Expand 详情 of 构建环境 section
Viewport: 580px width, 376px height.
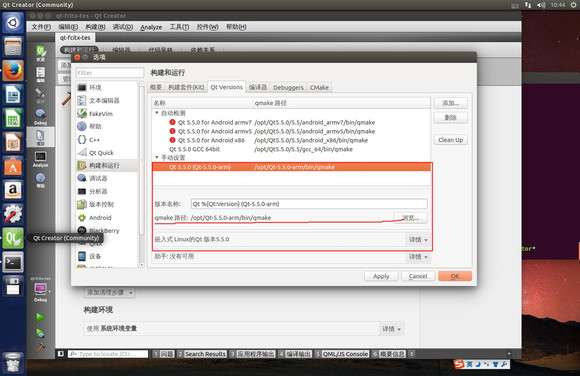[x=391, y=329]
